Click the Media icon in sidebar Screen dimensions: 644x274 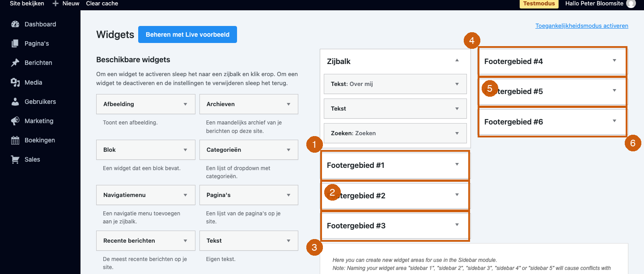point(15,82)
